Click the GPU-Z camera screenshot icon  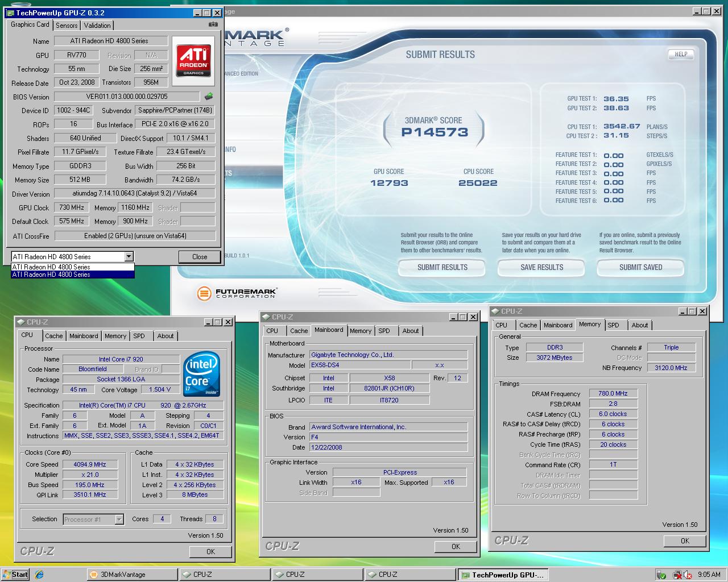pyautogui.click(x=213, y=24)
